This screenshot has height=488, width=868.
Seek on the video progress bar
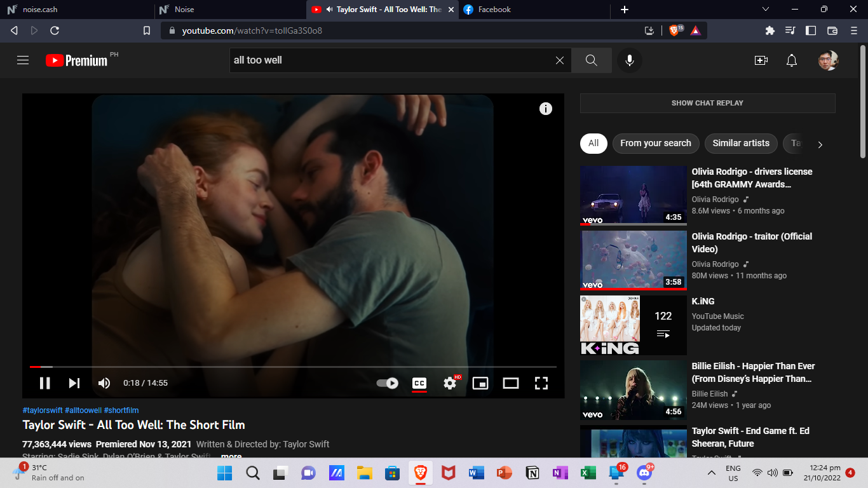pos(293,367)
